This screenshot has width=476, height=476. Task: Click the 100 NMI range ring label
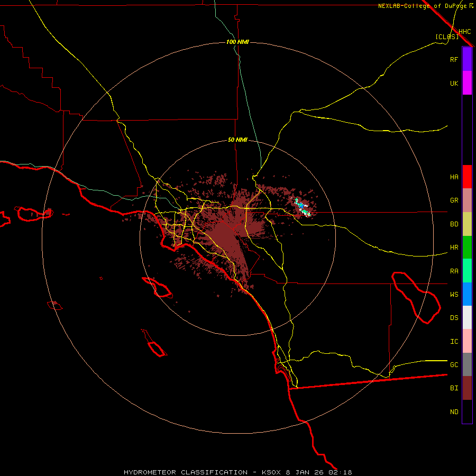pyautogui.click(x=237, y=42)
